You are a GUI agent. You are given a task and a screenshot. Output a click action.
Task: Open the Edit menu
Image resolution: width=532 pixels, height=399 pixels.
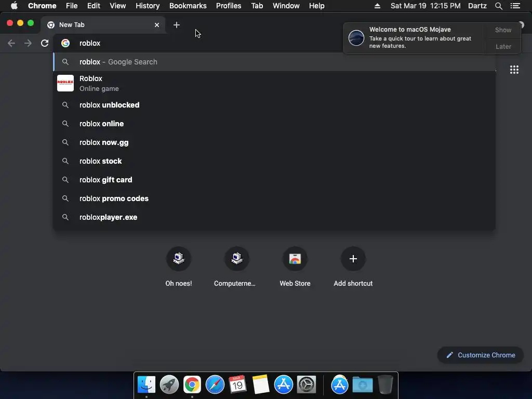pos(94,6)
